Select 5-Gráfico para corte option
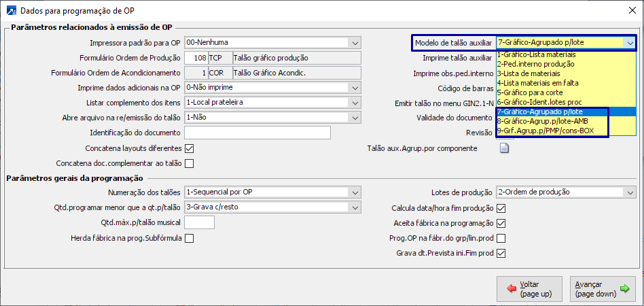The height and width of the screenshot is (306, 644). coord(532,92)
